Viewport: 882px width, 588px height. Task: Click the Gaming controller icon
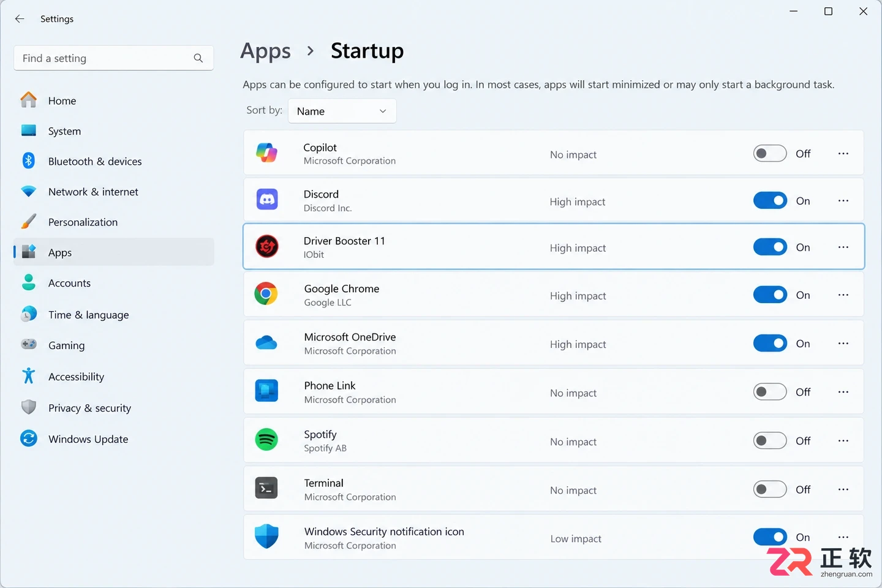(x=29, y=344)
